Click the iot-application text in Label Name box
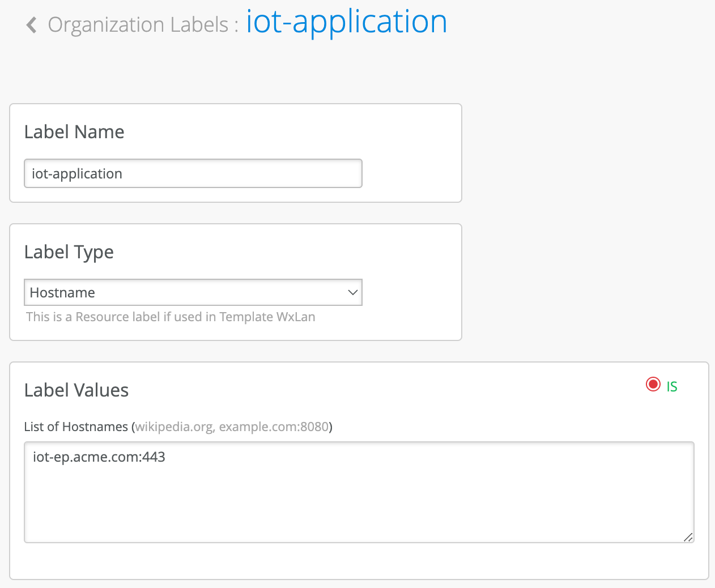Viewport: 715px width, 588px height. [x=77, y=174]
